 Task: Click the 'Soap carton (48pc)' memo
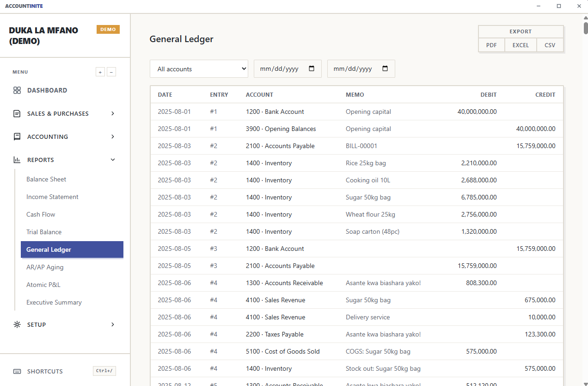373,231
